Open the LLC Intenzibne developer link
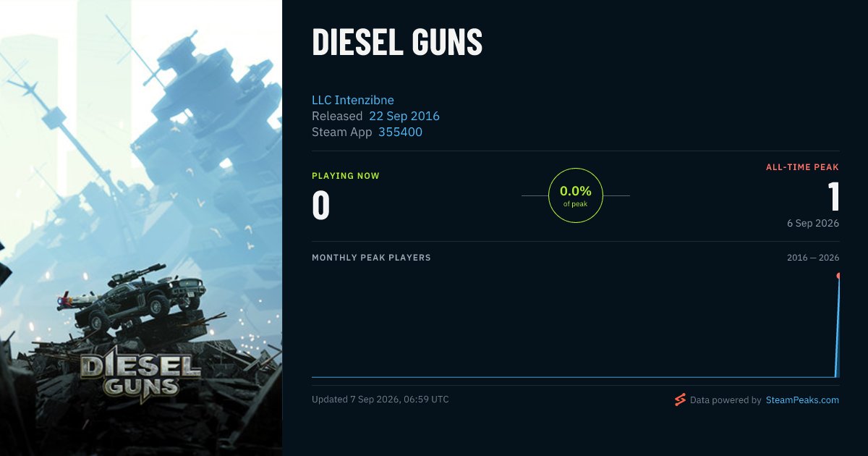 [x=353, y=100]
